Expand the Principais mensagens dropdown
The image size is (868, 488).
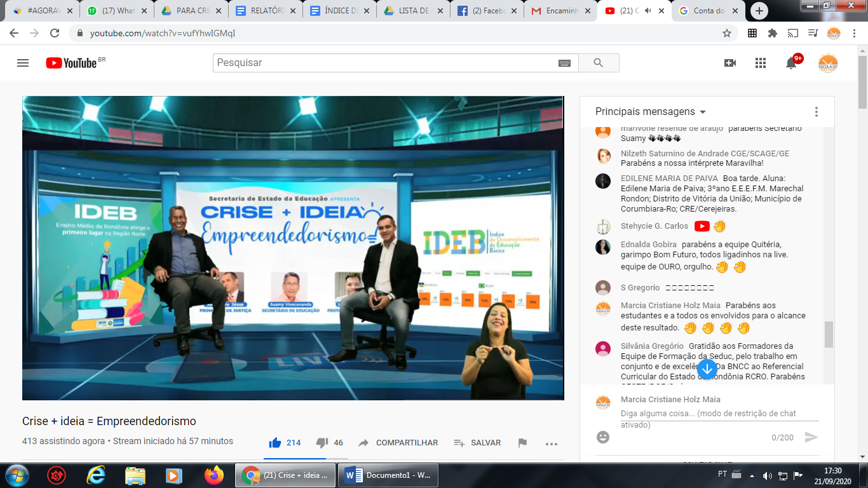click(651, 112)
